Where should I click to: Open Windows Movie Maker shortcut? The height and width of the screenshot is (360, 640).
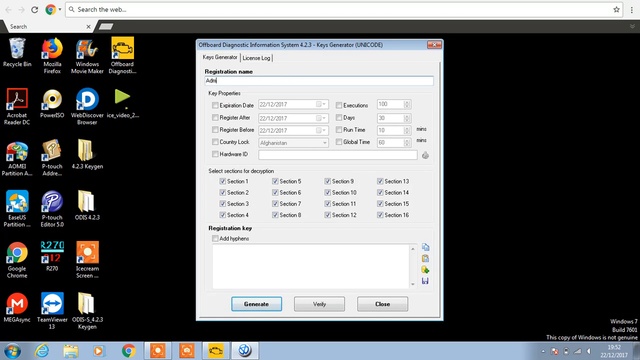pos(87,56)
